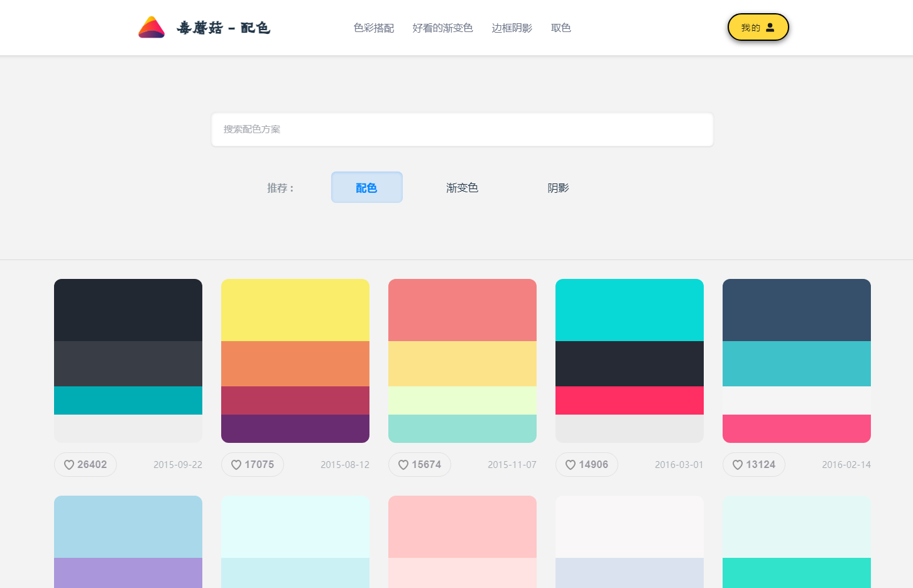The height and width of the screenshot is (588, 913).
Task: Open second-row palette with light blue and lavender
Action: click(128, 542)
